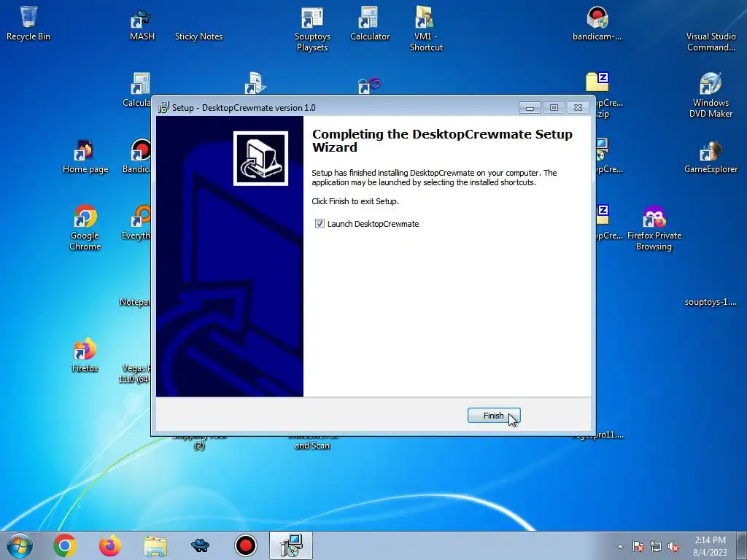Image resolution: width=747 pixels, height=560 pixels.
Task: Open the clock showing 2:14 PM
Action: pyautogui.click(x=710, y=545)
